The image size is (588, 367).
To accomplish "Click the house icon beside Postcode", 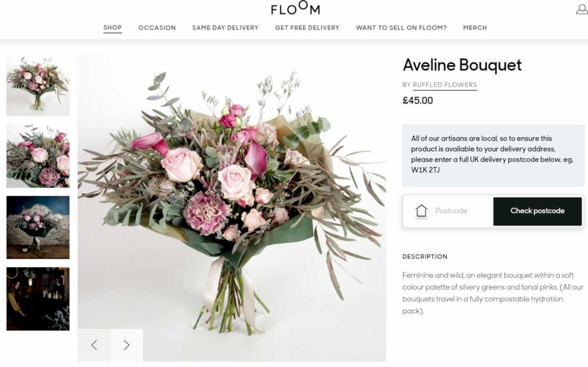I will tap(421, 211).
